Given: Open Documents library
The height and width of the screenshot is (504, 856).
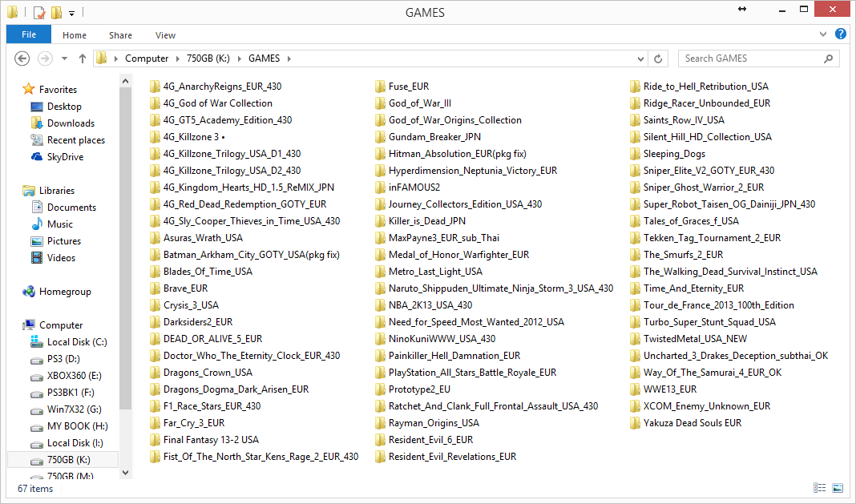Looking at the screenshot, I should (x=71, y=208).
